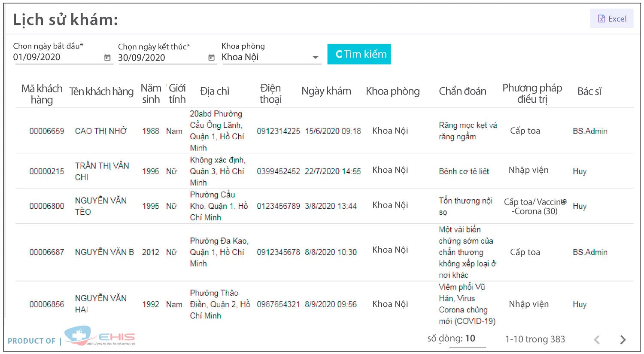644x354 pixels.
Task: Click the 1-10 trong 383 pagination text
Action: pyautogui.click(x=535, y=339)
